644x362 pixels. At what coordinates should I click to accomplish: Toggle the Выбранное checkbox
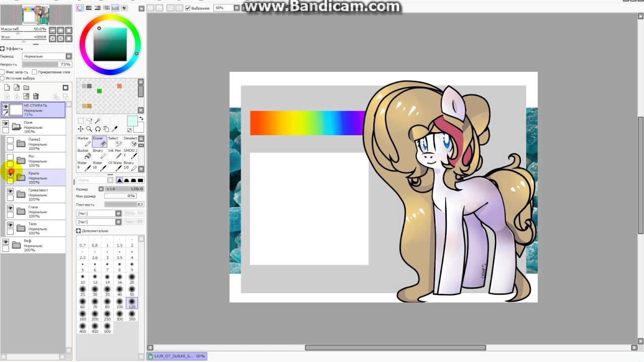(187, 8)
